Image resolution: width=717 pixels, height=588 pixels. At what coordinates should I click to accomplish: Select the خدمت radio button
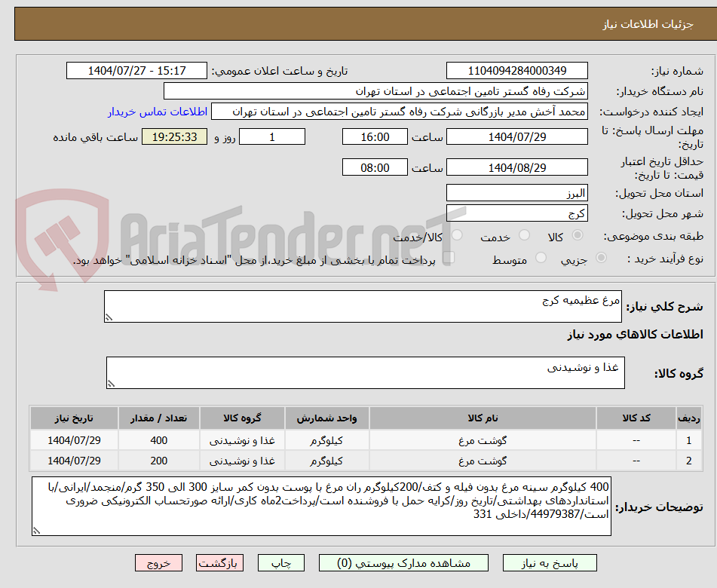point(524,235)
